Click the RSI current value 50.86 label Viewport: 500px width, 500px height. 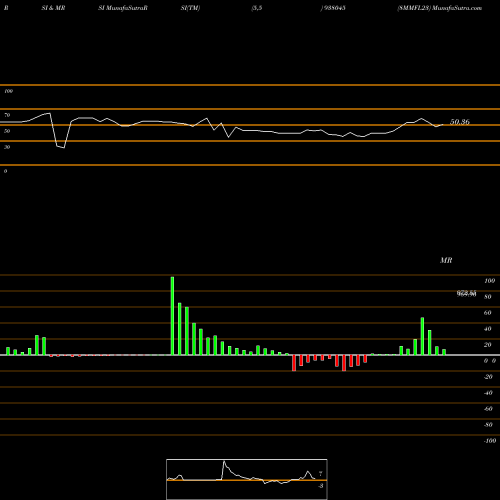tap(460, 122)
